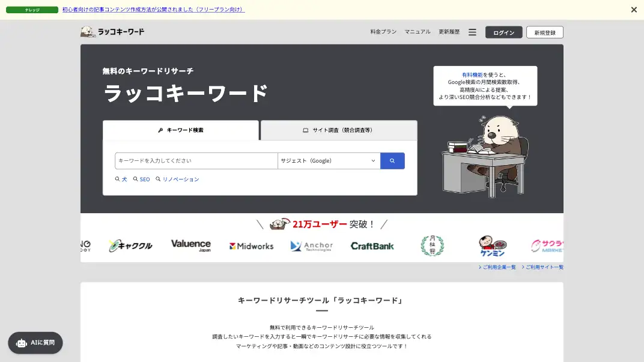This screenshot has width=644, height=362.
Task: Close the top announcement banner
Action: (x=634, y=10)
